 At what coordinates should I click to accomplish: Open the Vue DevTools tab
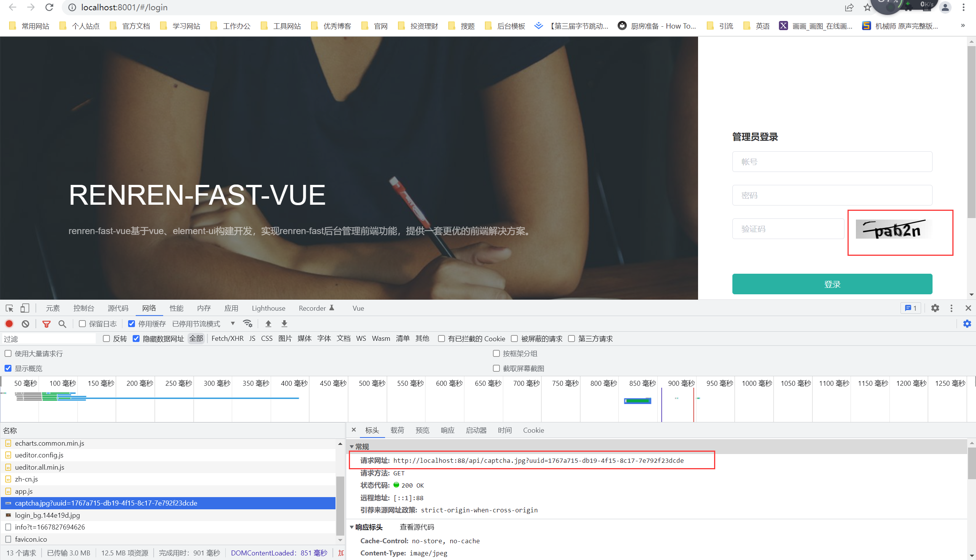358,308
